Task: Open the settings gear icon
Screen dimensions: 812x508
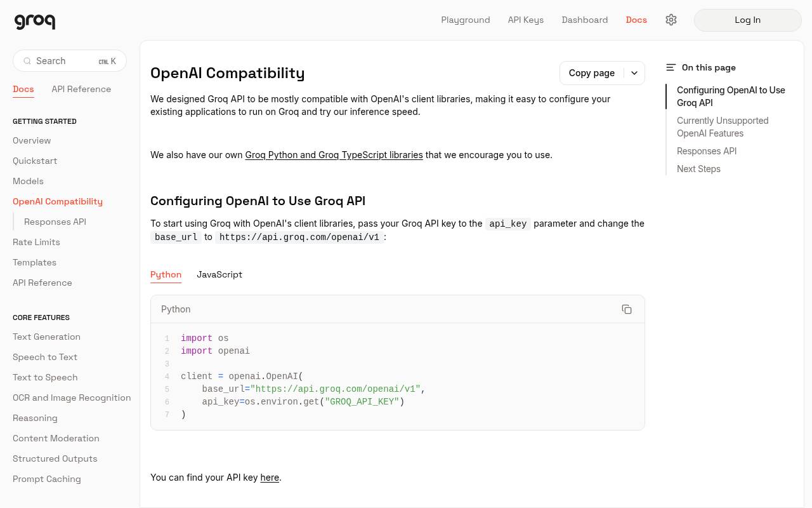Action: point(671,20)
